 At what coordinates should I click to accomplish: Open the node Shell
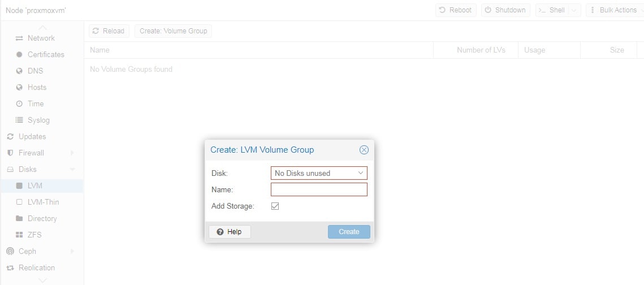[x=552, y=10]
